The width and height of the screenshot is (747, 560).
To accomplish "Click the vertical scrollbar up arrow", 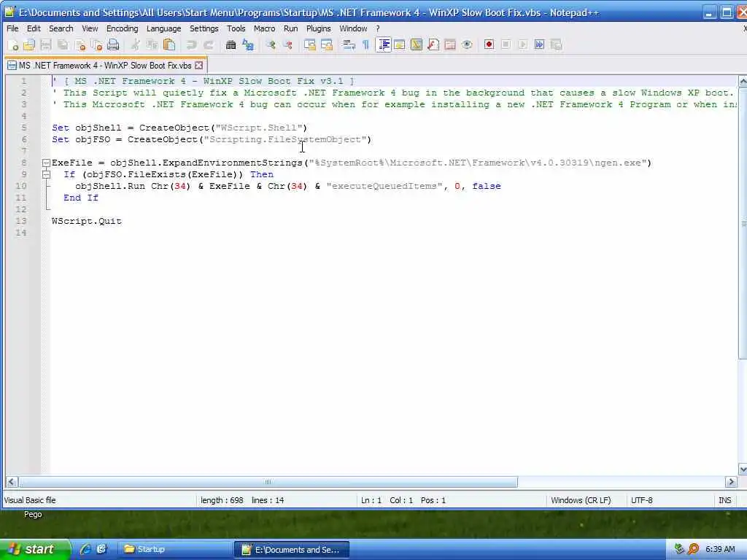I will pyautogui.click(x=743, y=82).
